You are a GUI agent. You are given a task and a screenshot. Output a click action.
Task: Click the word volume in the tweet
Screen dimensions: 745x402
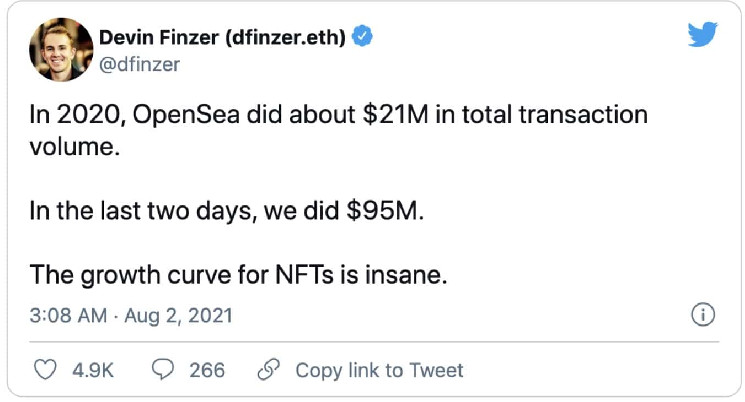click(x=74, y=146)
